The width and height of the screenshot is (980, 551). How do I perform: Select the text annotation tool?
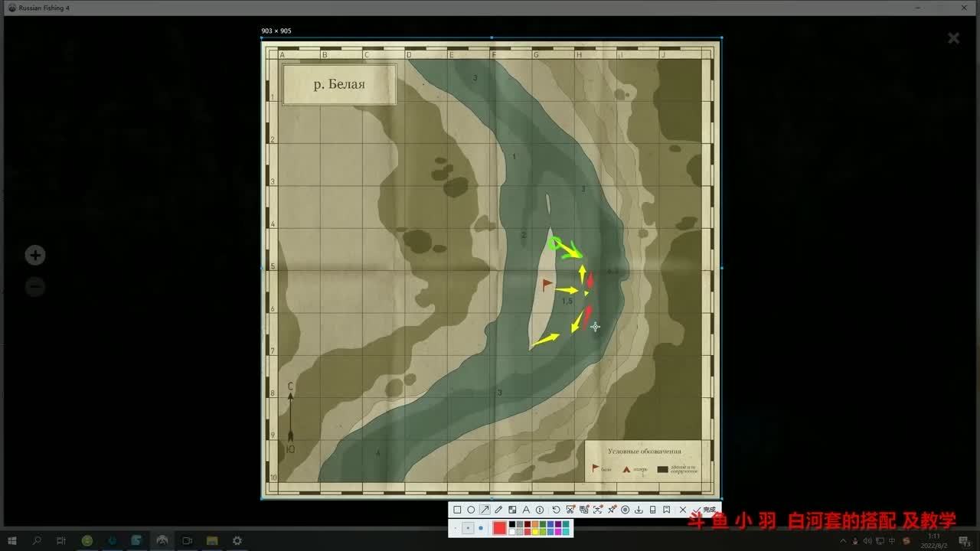coord(526,510)
